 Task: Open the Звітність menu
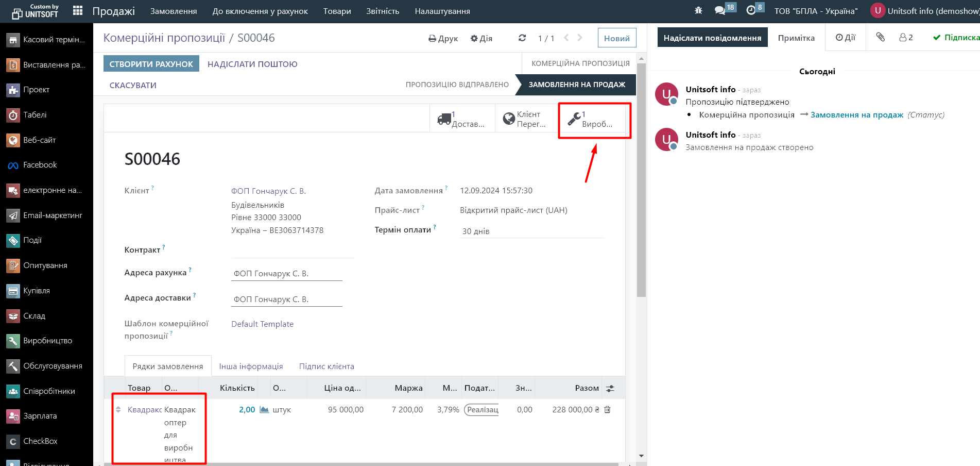click(383, 11)
